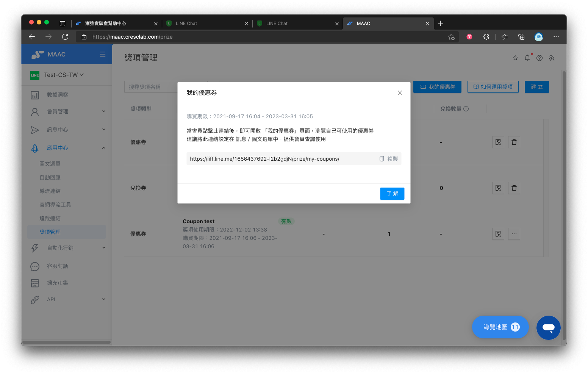Screen dimensions: 588x374
Task: Open the chat support bubble
Action: pos(548,327)
